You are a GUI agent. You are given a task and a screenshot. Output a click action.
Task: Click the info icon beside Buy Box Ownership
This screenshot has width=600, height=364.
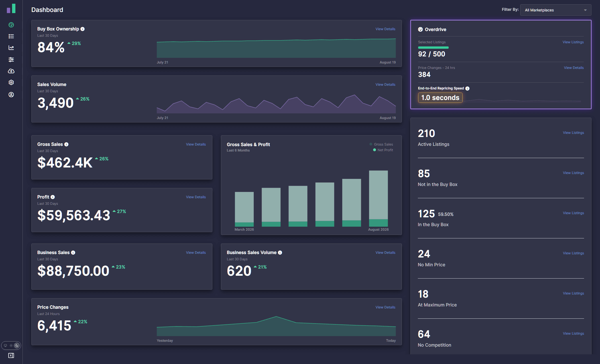tap(82, 29)
